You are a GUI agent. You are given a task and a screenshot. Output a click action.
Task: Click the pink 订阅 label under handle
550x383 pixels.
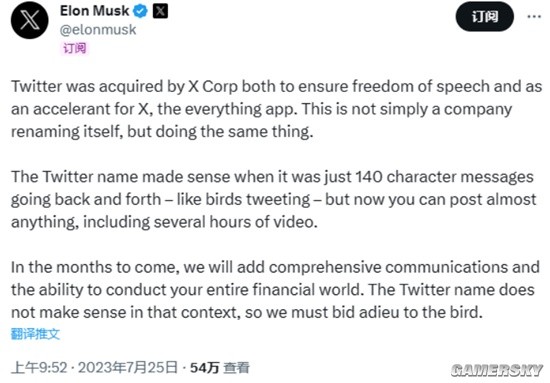74,48
